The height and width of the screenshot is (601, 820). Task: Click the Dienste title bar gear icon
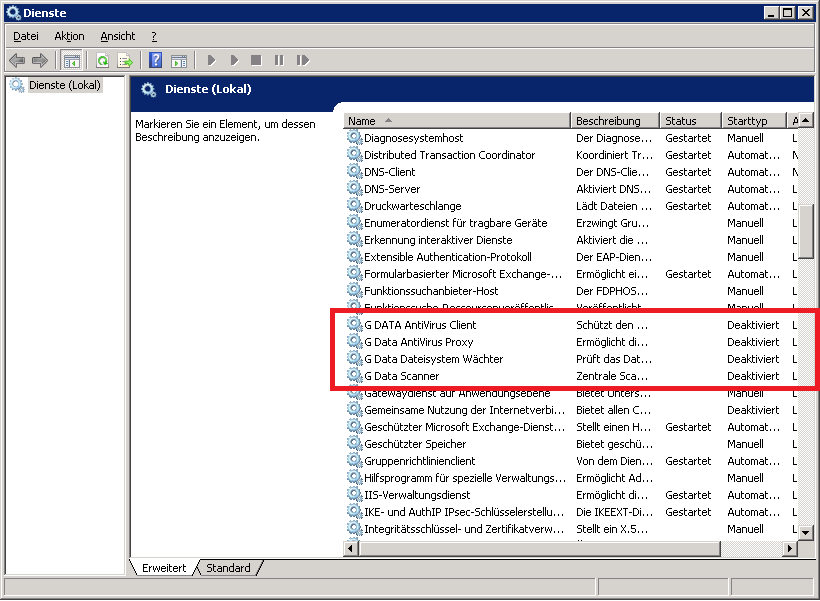tap(13, 13)
